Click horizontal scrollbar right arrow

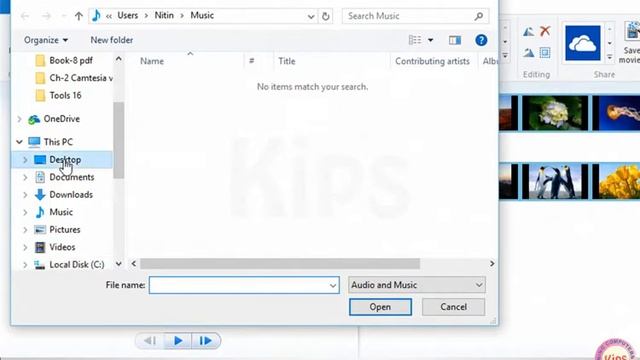pos(492,264)
